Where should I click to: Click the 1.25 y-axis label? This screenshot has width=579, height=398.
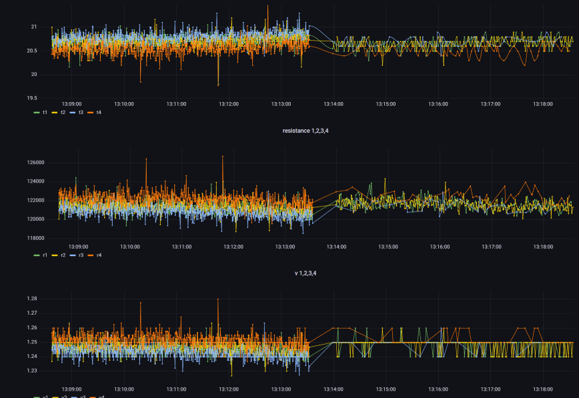pyautogui.click(x=32, y=342)
